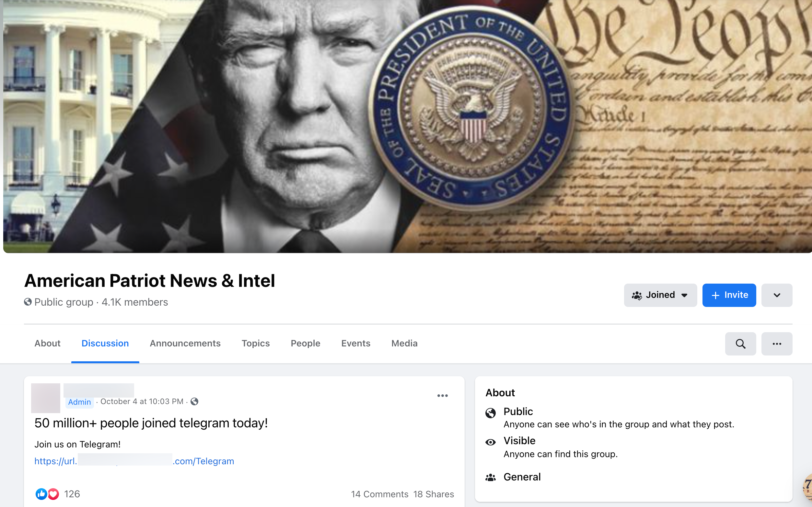This screenshot has height=507, width=812.
Task: Open the Announcements tab
Action: 185,344
